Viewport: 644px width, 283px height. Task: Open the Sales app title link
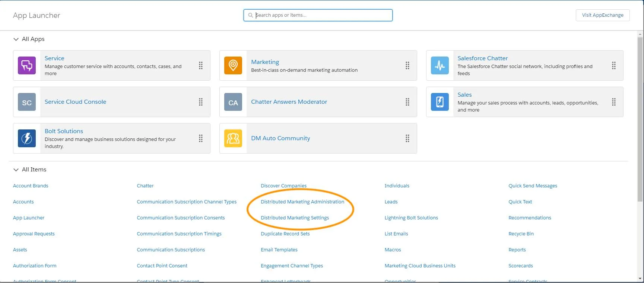pyautogui.click(x=464, y=95)
